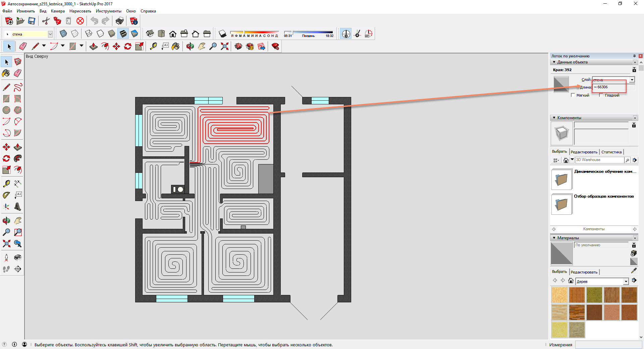The width and height of the screenshot is (644, 349).
Task: Select the Walk footprints tool
Action: (6, 269)
